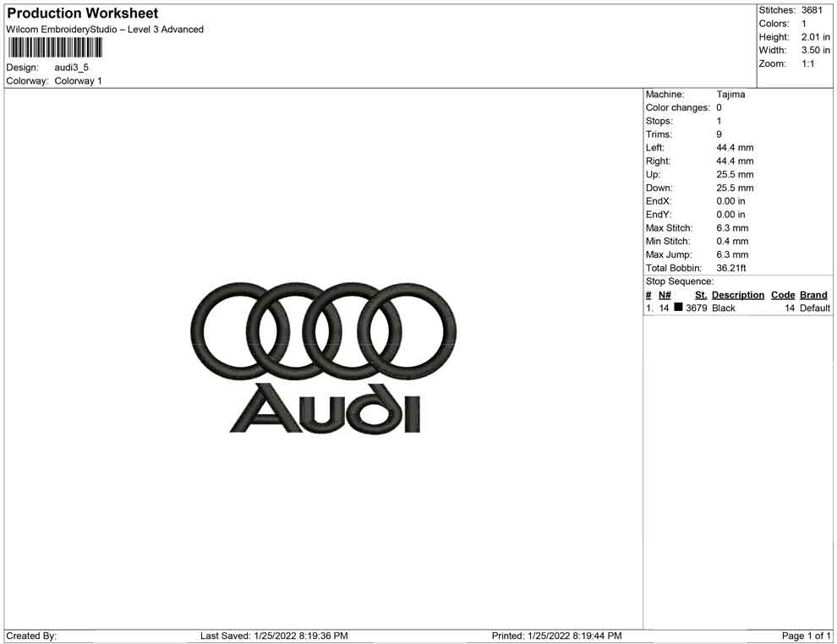Click the Production Worksheet heading
The image size is (837, 644).
83,14
